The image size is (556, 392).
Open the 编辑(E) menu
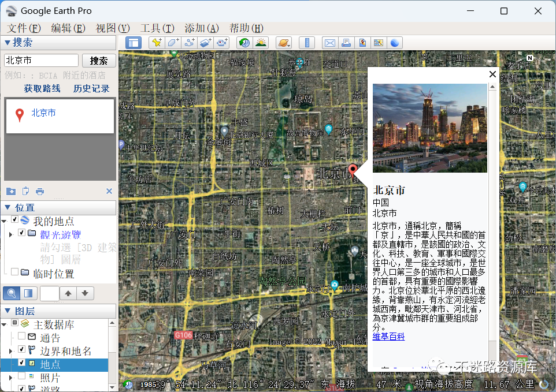tap(68, 28)
